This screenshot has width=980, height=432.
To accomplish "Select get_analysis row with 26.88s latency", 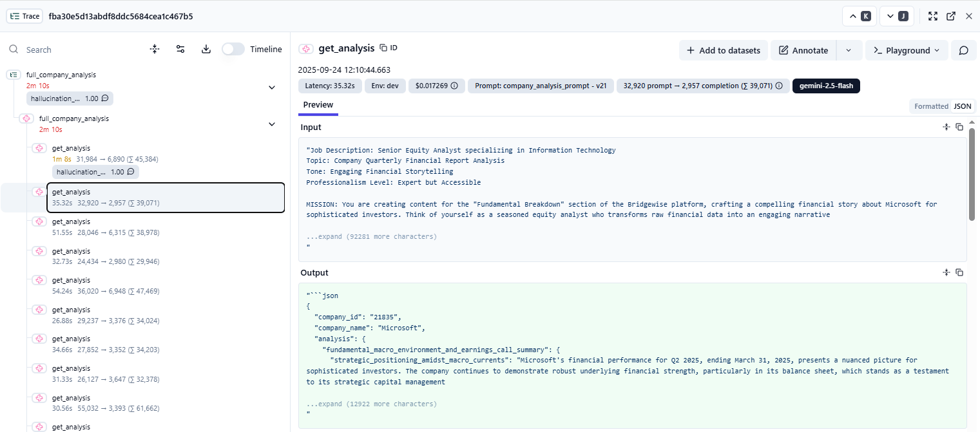I will click(x=166, y=315).
